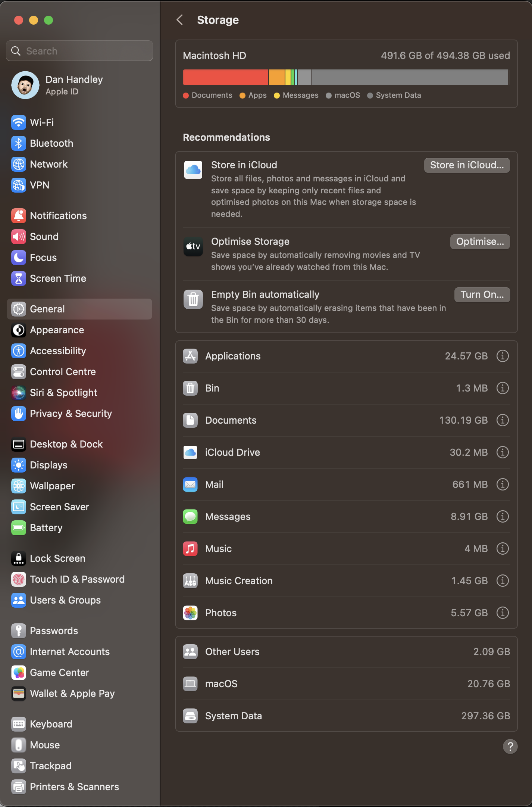532x807 pixels.
Task: Open the Network globe icon
Action: click(18, 164)
